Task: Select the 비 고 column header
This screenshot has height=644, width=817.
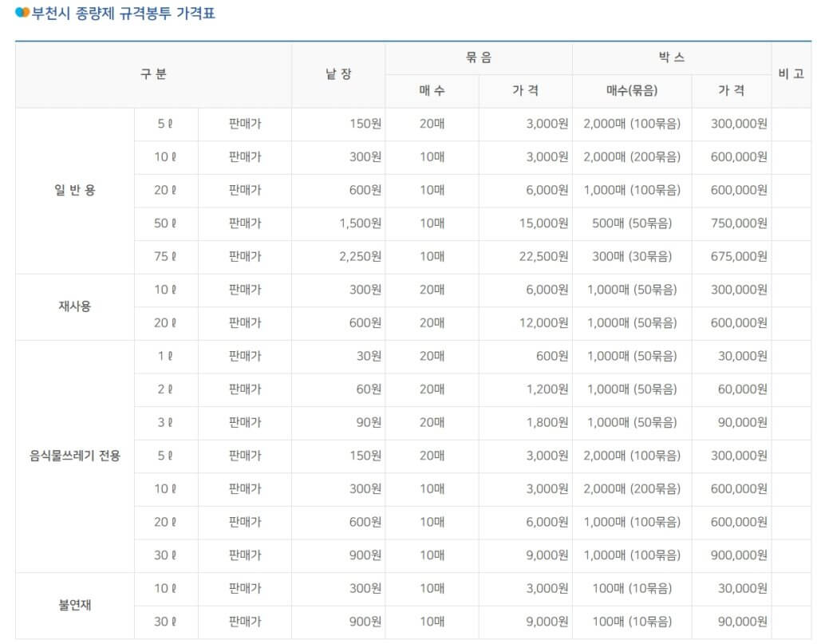Action: tap(792, 74)
